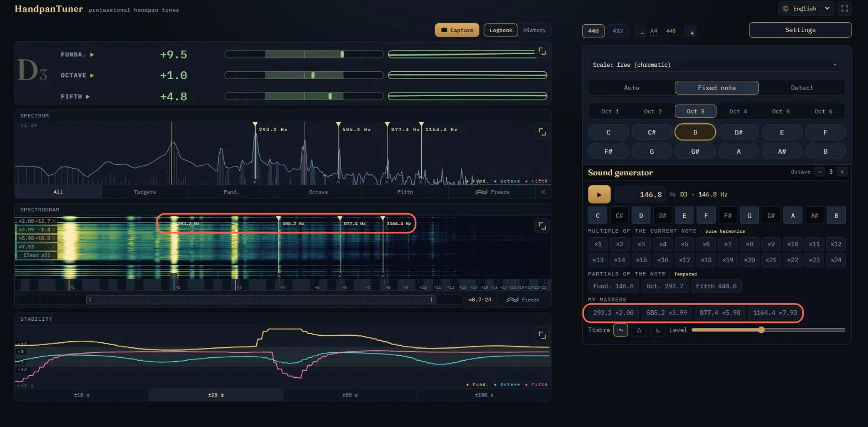Screen dimensions: 868x427
Task: Close the Spectrum filter bar with X
Action: pos(543,192)
